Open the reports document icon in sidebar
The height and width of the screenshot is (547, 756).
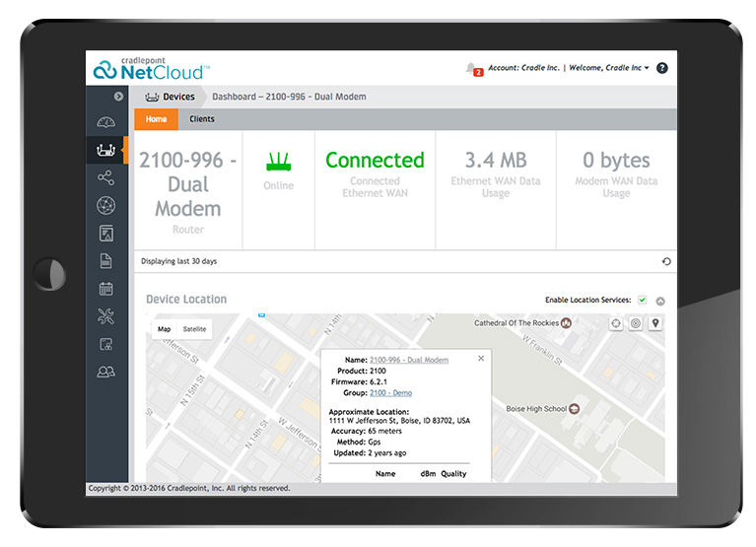[x=106, y=261]
